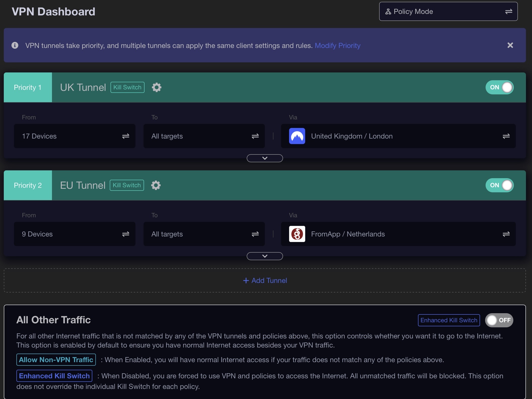
Task: Click swap arrows on FromApp / Netherlands
Action: coord(506,234)
